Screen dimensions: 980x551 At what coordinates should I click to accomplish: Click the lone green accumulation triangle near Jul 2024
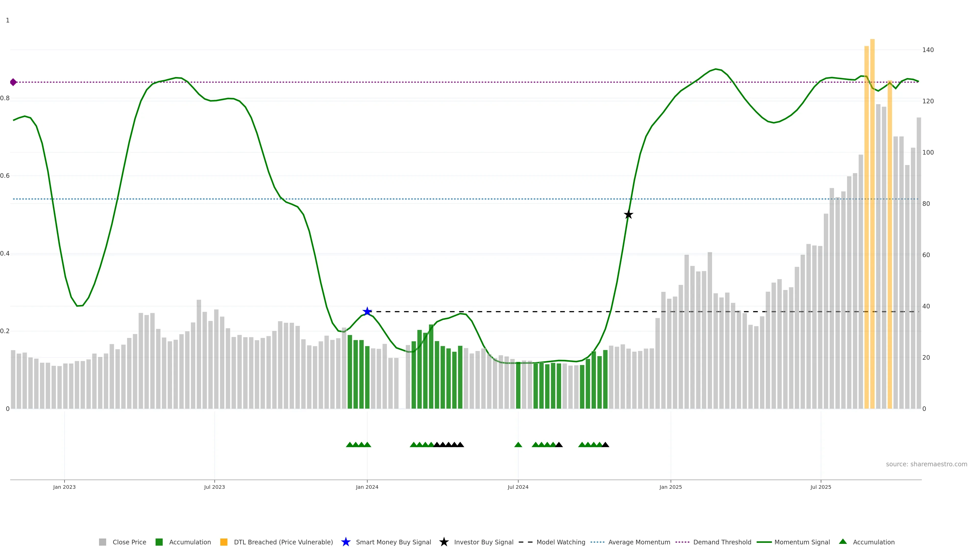(x=518, y=445)
